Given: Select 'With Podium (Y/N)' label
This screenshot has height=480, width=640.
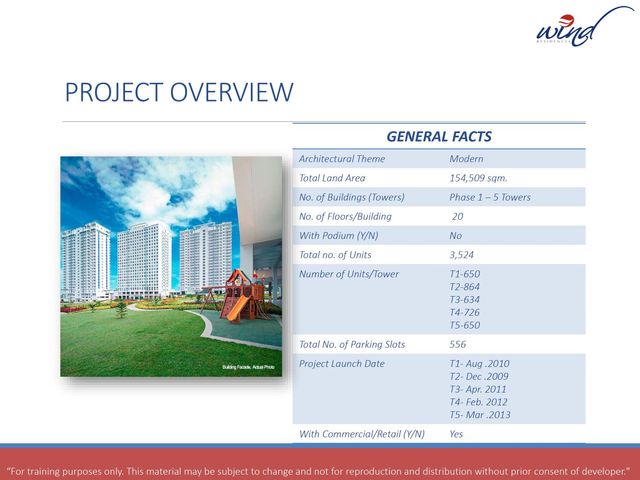Looking at the screenshot, I should coord(338,236).
